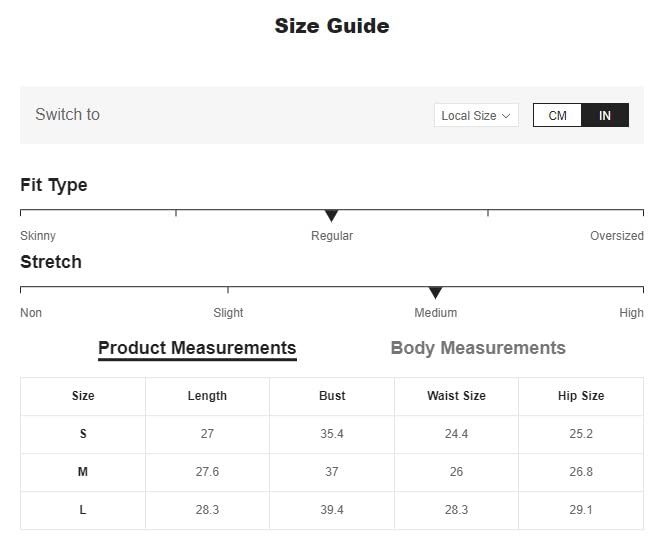Viewport: 654px width, 538px height.
Task: Click the Non stretch label
Action: click(x=31, y=313)
